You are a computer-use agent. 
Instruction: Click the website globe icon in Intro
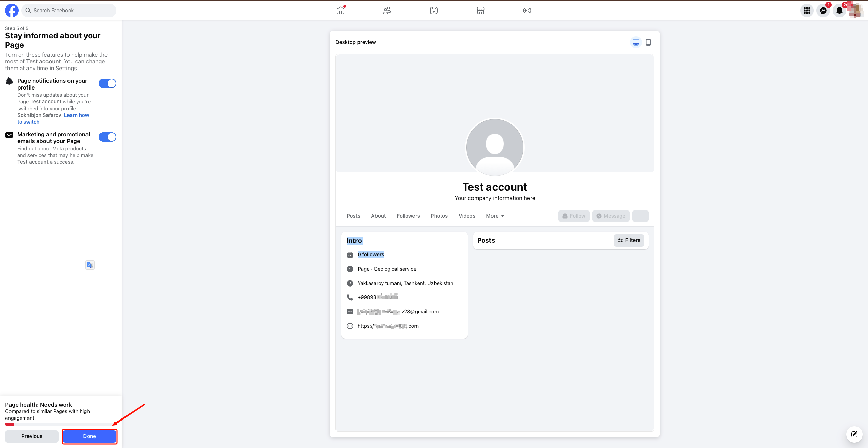350,326
